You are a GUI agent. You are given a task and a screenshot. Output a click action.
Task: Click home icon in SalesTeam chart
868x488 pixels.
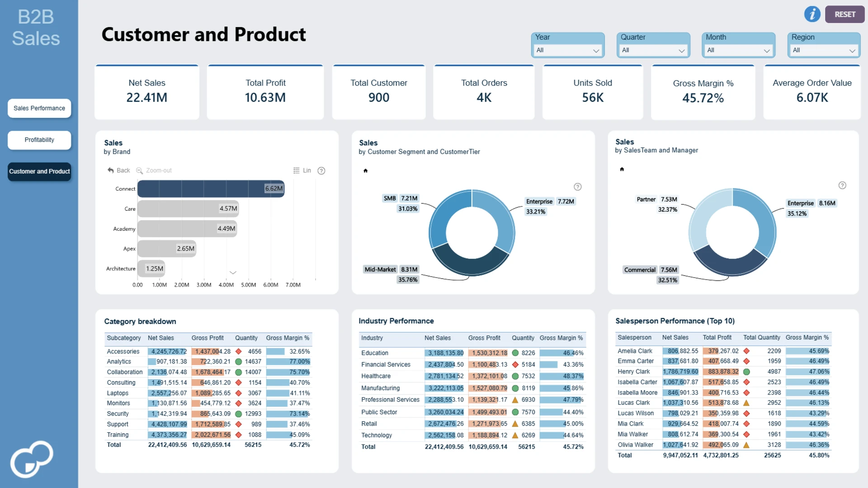click(622, 169)
